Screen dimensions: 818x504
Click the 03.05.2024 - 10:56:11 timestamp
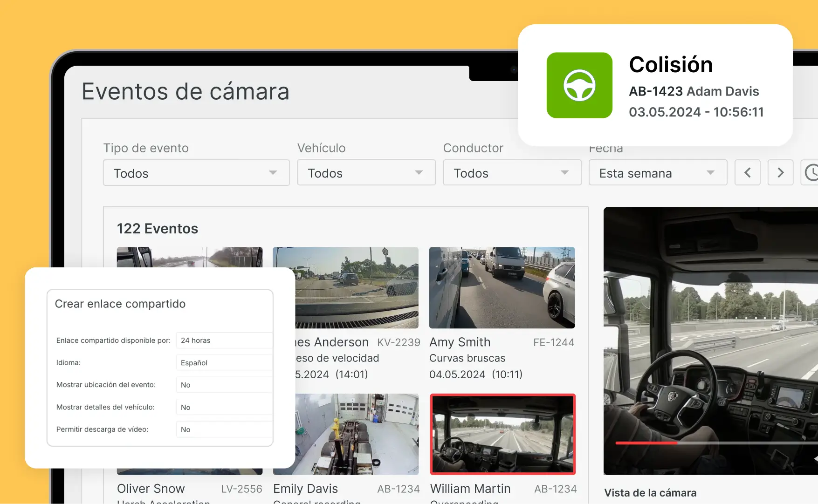point(696,112)
